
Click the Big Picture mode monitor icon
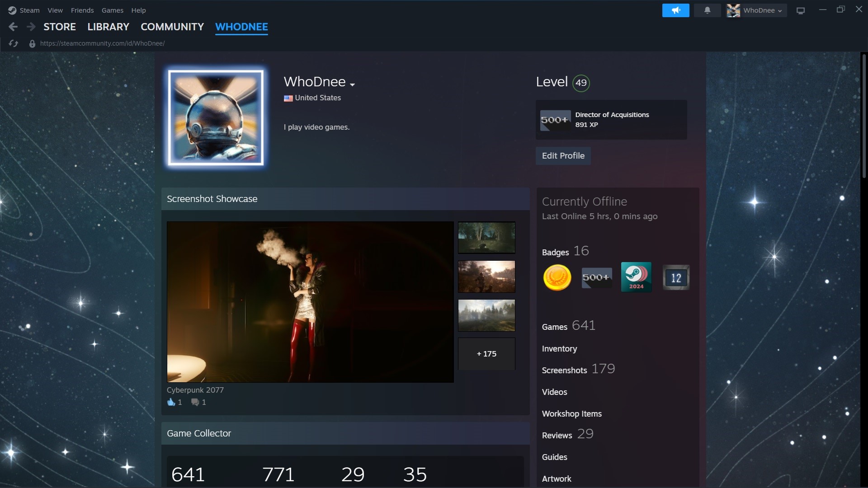pos(801,10)
